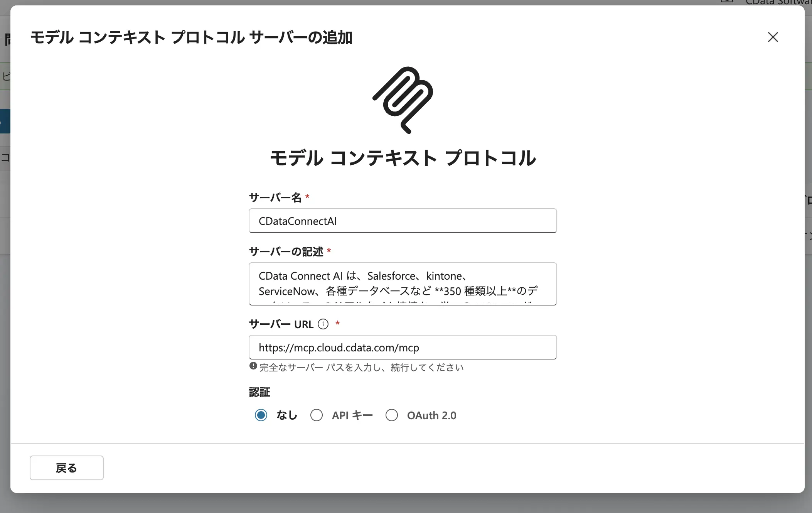Click the 認証 section label
The width and height of the screenshot is (812, 513).
259,392
